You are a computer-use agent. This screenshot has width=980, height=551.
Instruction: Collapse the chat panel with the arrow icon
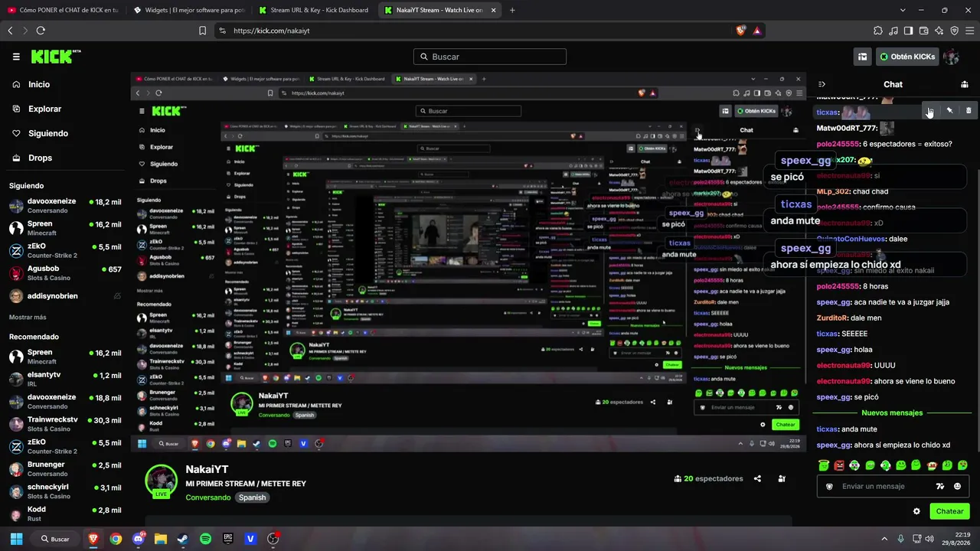click(822, 84)
